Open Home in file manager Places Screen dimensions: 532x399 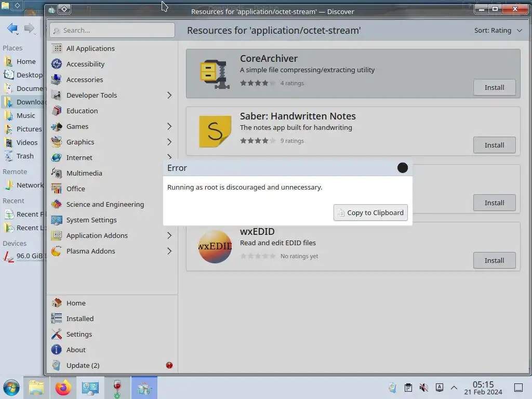(22, 61)
